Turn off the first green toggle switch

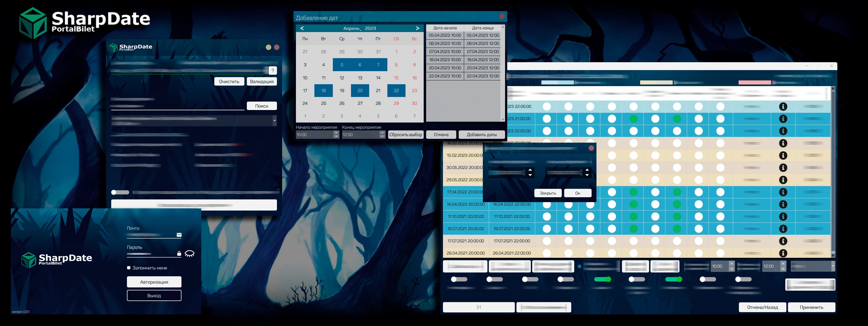click(x=602, y=280)
